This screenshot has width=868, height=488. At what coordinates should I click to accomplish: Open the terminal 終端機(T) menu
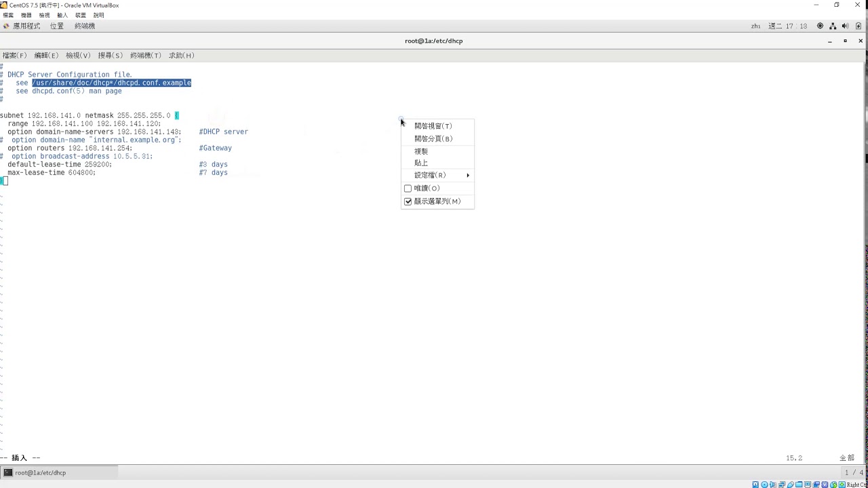146,56
